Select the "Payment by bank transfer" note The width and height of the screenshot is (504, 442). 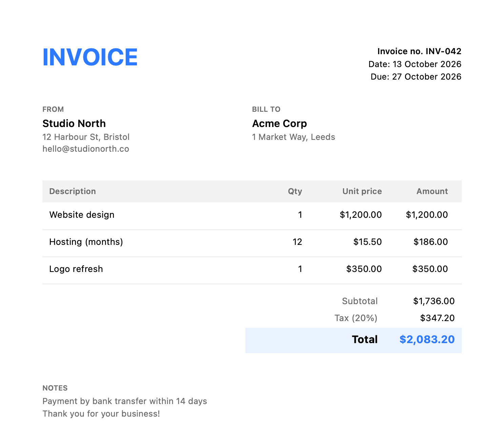(x=125, y=401)
